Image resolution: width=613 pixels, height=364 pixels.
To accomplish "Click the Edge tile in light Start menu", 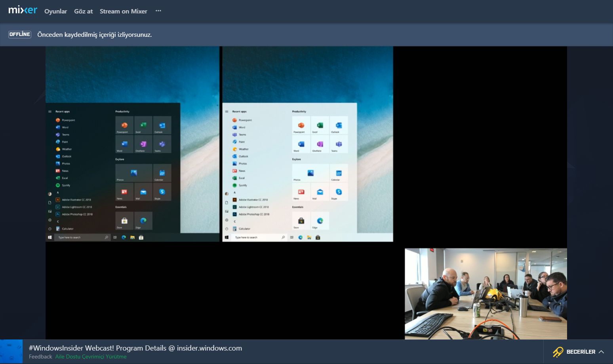I will click(320, 221).
